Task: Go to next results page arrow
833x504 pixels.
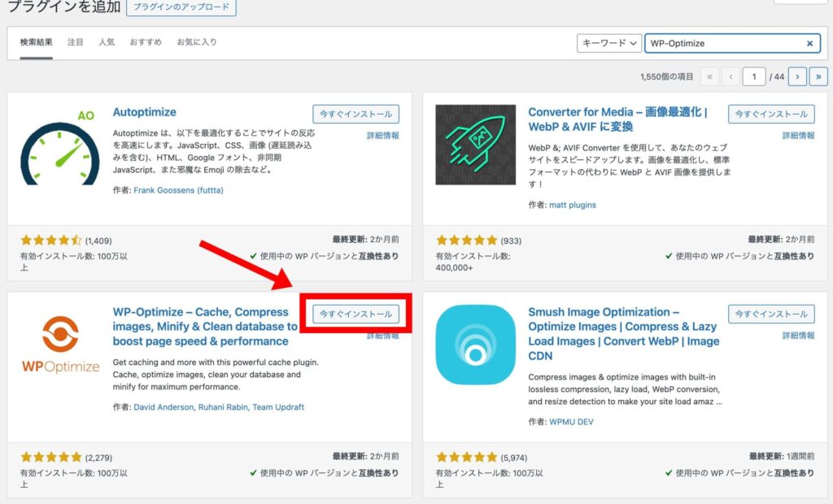Action: click(x=797, y=76)
